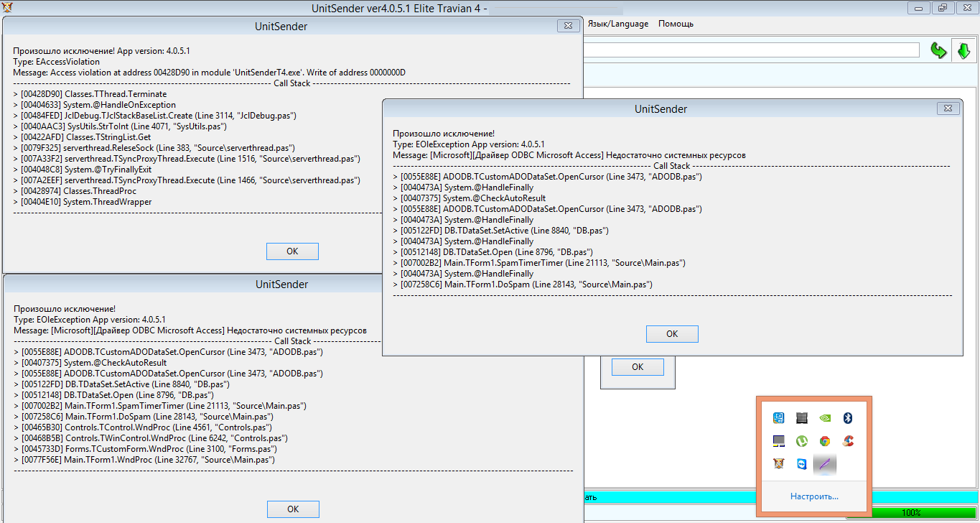The height and width of the screenshot is (523, 980).
Task: Click the green curved arrow icon
Action: point(938,50)
